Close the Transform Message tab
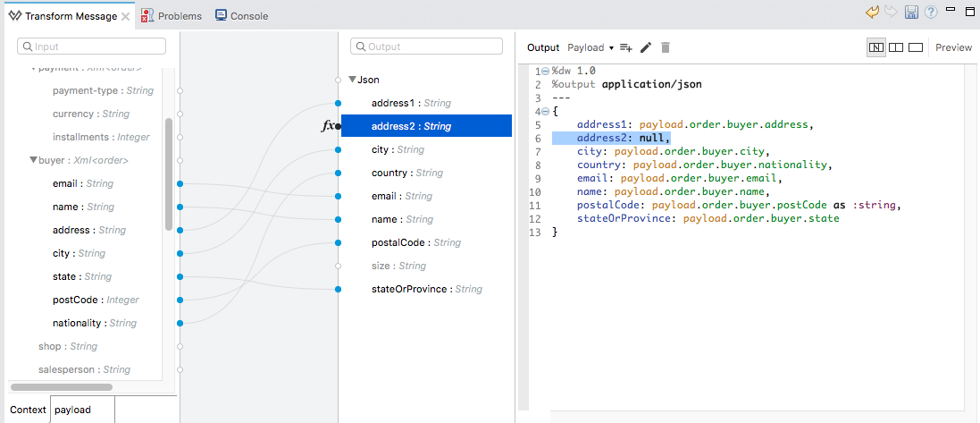Image resolution: width=980 pixels, height=423 pixels. 126,16
